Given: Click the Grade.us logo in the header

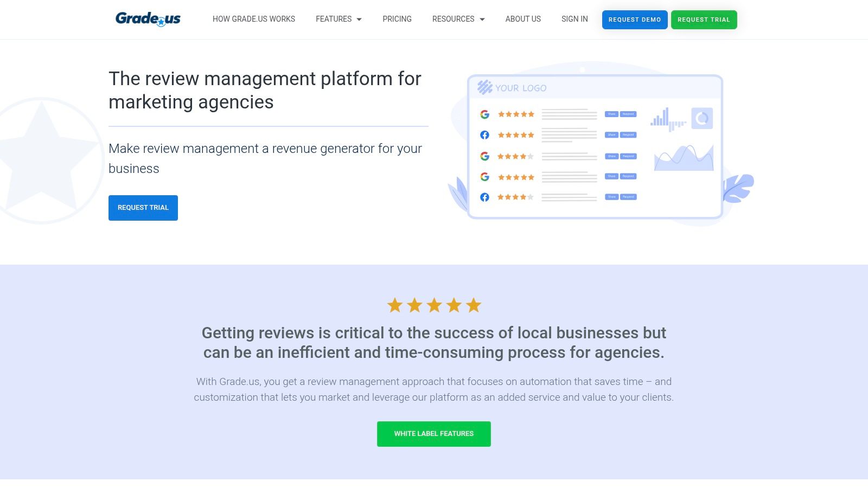Looking at the screenshot, I should click(148, 19).
